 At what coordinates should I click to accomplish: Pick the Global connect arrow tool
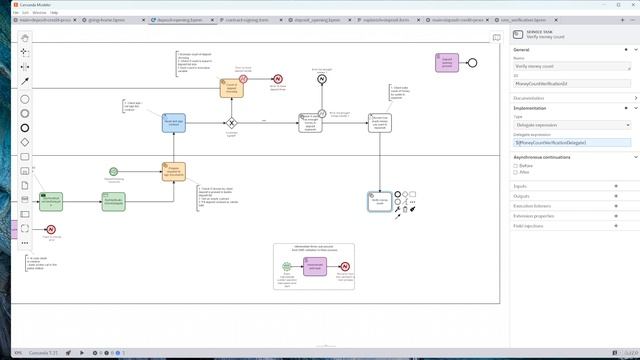point(25,81)
